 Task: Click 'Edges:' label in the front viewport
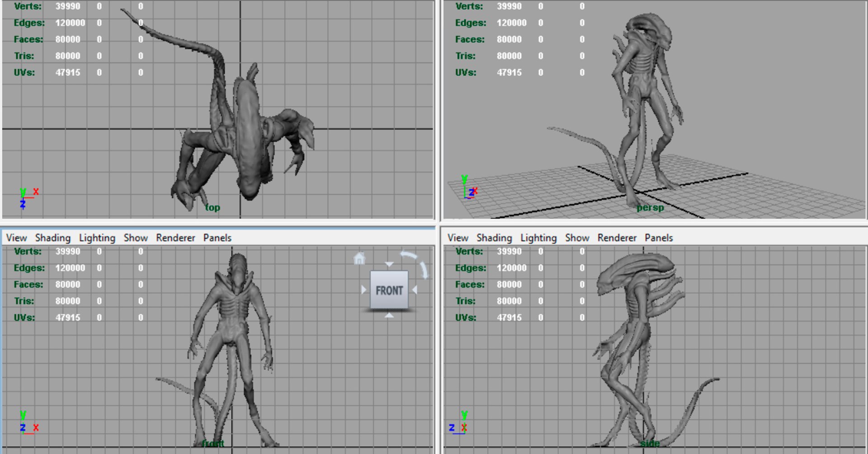29,268
